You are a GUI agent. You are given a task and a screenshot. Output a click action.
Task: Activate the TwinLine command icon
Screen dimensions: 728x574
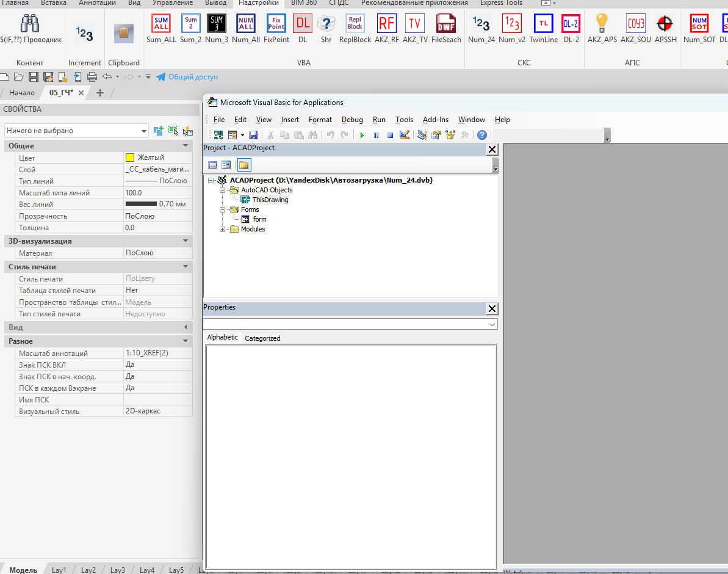543,23
